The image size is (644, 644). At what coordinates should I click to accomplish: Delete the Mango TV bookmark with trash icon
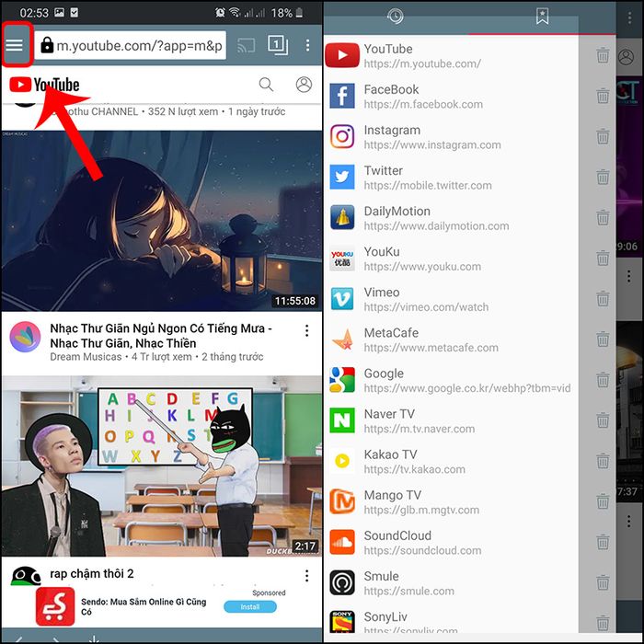coord(603,502)
